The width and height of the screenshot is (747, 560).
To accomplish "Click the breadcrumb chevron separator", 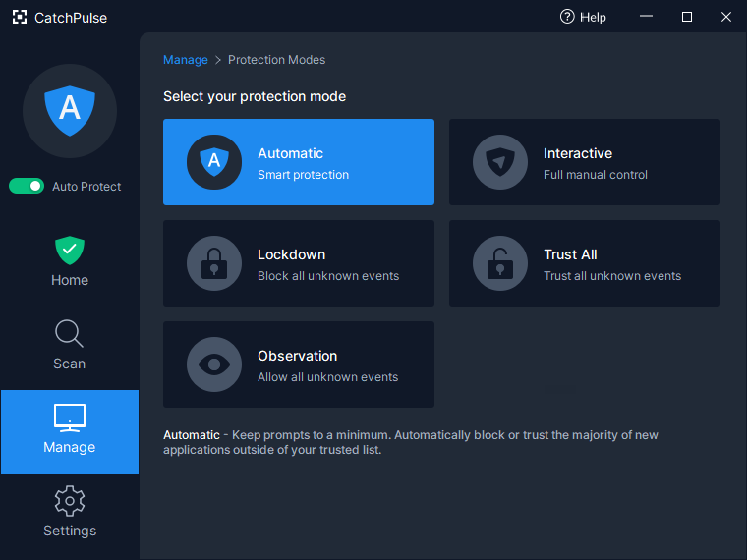I will coord(218,60).
